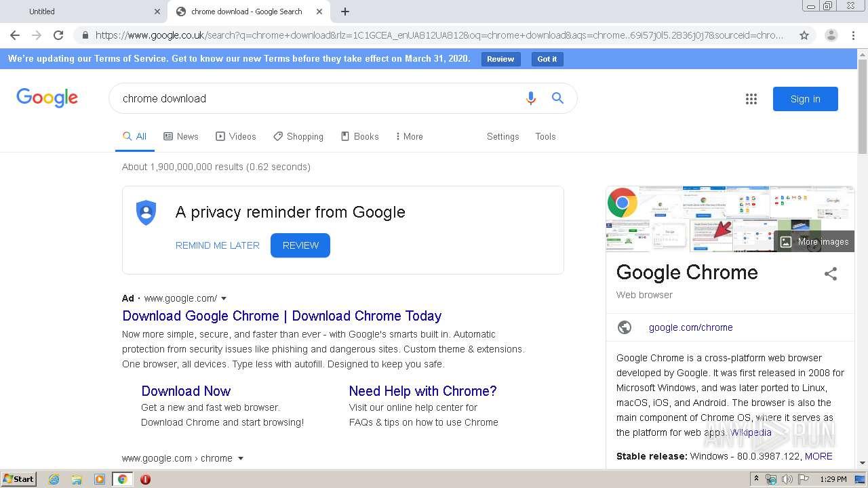This screenshot has width=868, height=488.
Task: Open the Wikipedia link
Action: [751, 432]
